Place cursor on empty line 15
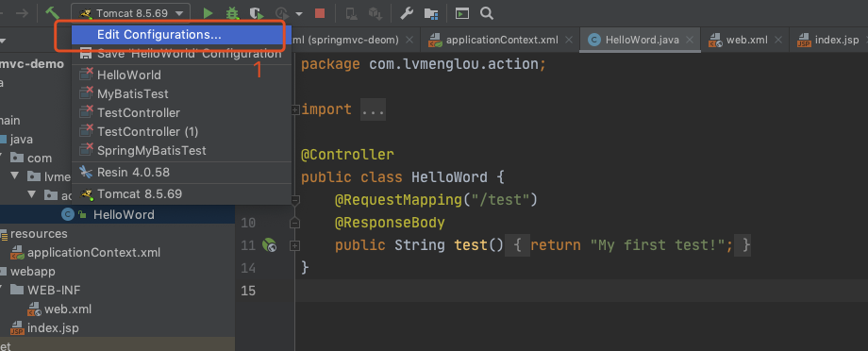The width and height of the screenshot is (868, 351). coord(581,291)
